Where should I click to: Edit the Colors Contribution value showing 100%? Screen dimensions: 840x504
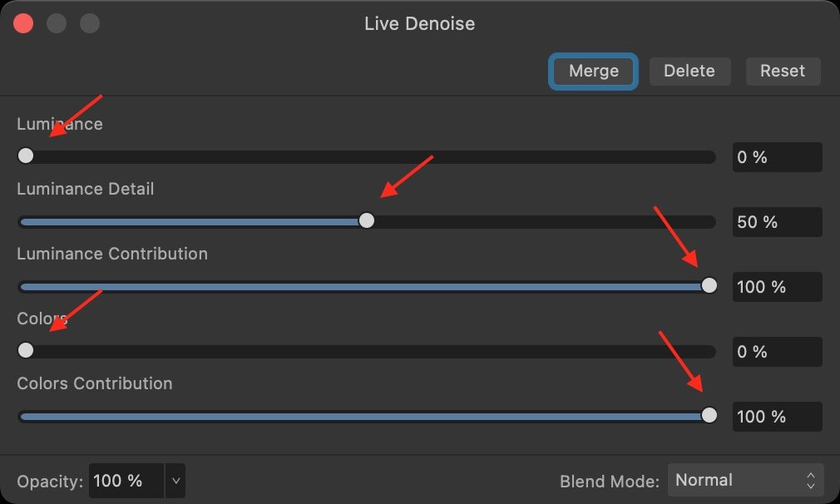tap(776, 416)
